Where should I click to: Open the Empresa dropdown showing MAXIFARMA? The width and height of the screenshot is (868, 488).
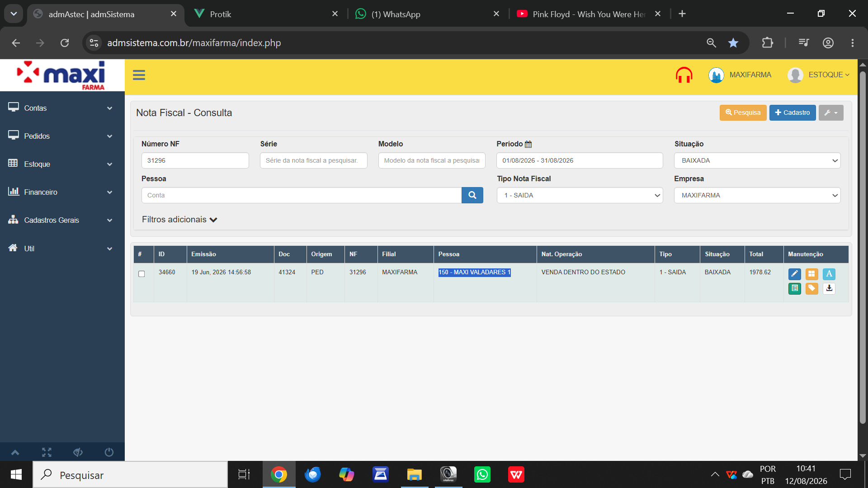[757, 195]
